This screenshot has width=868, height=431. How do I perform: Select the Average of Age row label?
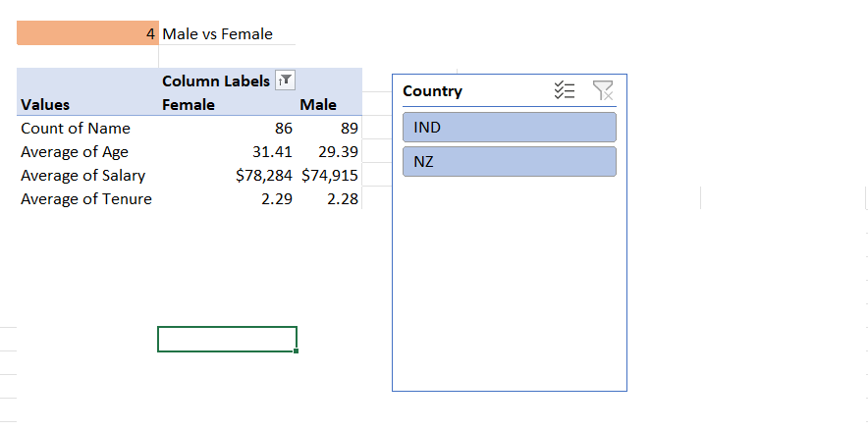click(x=75, y=152)
